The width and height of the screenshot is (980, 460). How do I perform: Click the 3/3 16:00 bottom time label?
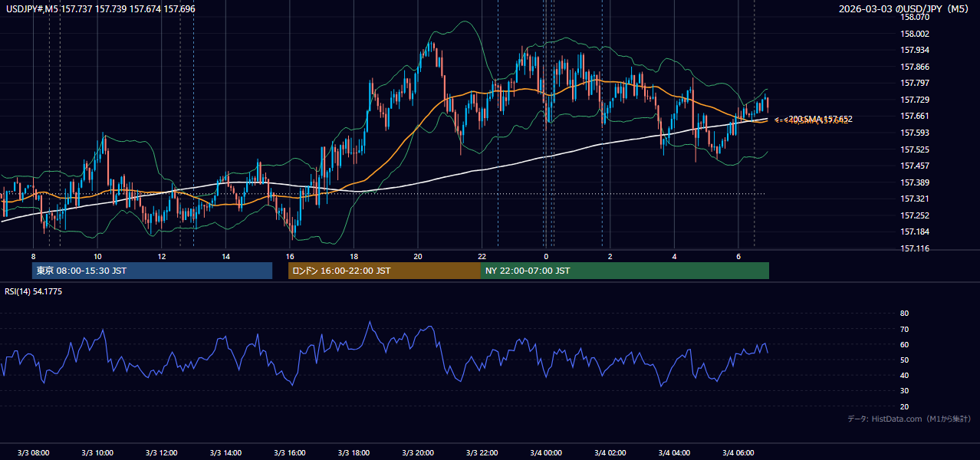pyautogui.click(x=290, y=452)
